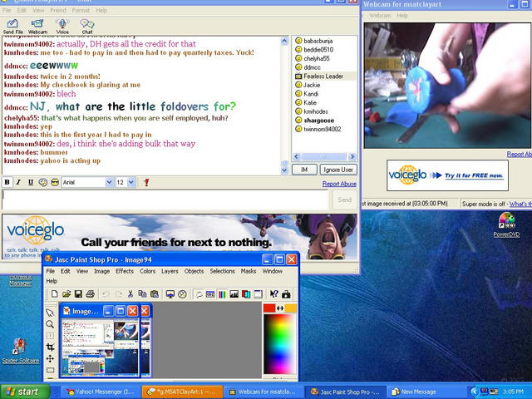Click the full screen preview monitor icon

tap(170, 293)
